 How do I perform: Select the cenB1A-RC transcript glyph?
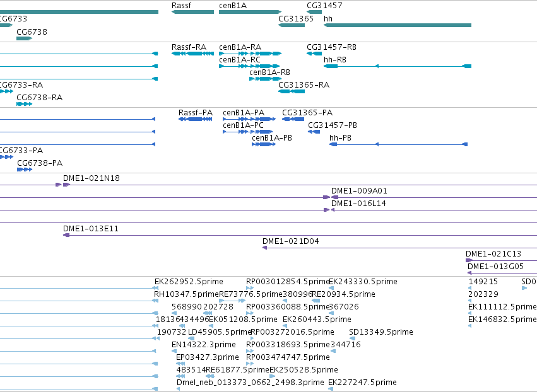pos(249,66)
